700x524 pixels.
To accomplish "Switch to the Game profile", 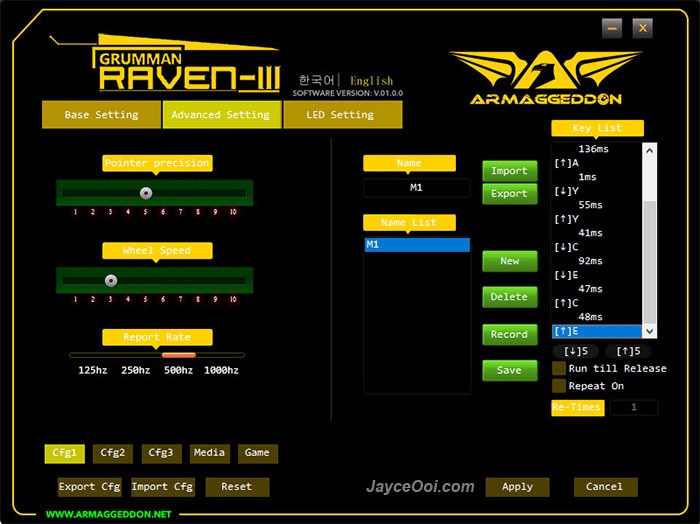I will tap(258, 453).
